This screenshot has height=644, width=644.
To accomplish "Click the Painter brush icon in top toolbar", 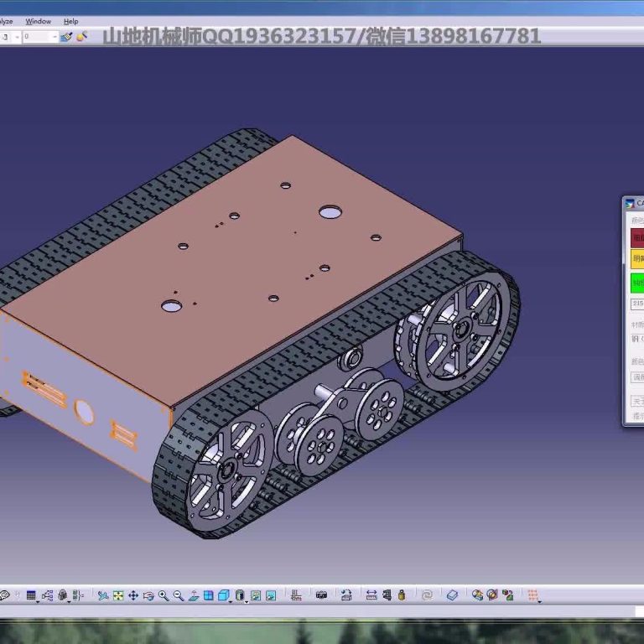I will [81, 37].
